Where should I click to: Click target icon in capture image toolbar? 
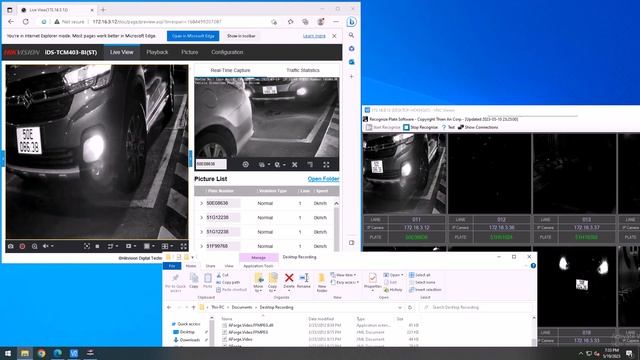[245, 164]
